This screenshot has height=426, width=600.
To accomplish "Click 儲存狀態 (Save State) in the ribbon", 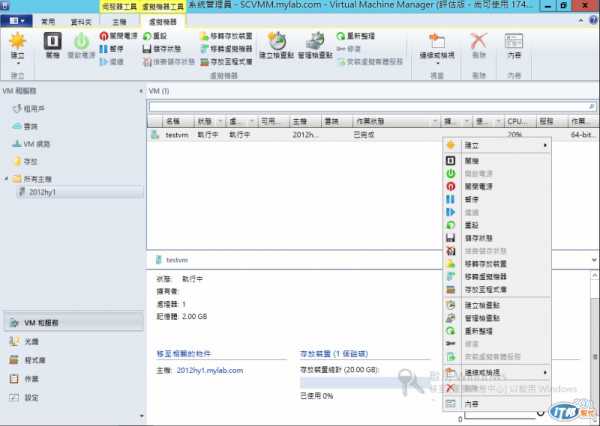I will point(161,49).
